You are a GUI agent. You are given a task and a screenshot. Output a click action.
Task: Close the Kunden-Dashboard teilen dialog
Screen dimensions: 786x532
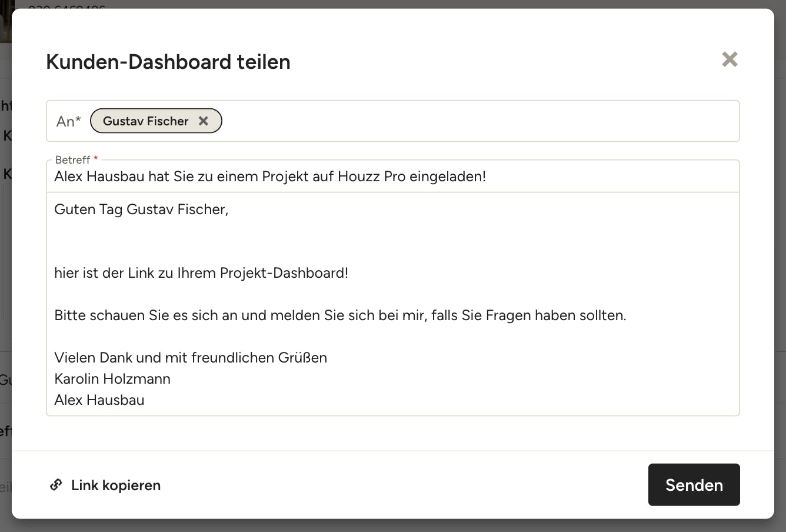[730, 59]
